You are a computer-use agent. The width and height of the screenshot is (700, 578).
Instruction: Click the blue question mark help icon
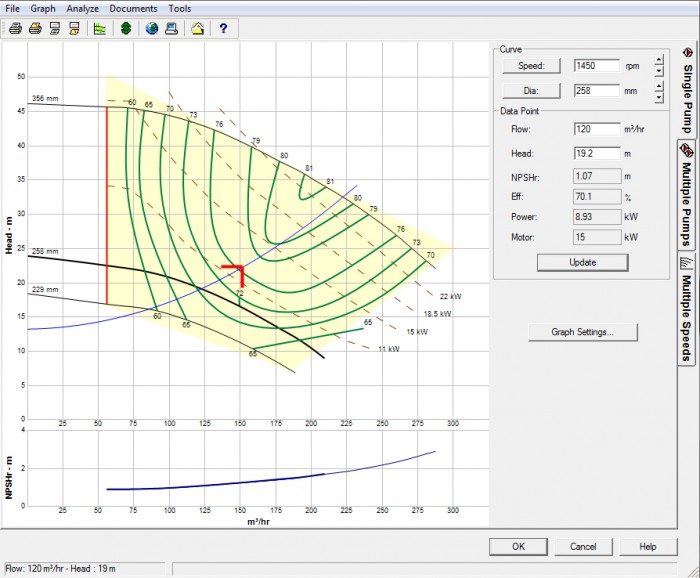point(223,29)
